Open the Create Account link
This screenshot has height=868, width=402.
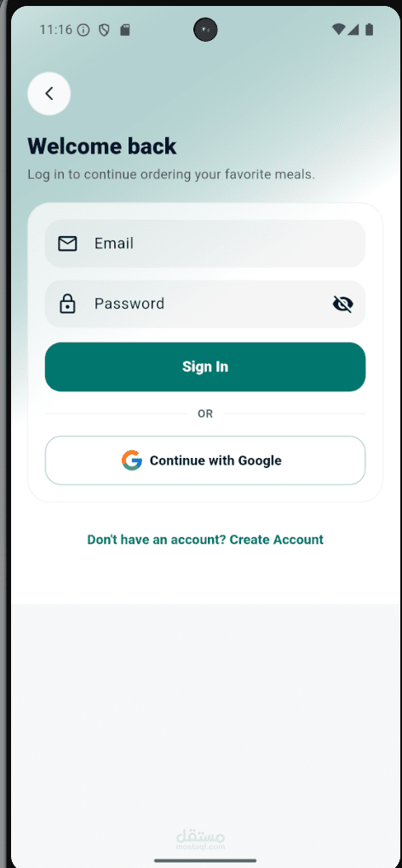277,540
